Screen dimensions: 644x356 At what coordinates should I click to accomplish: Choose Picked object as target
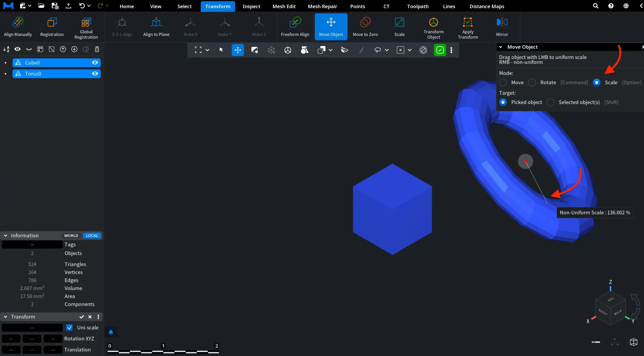coord(503,102)
